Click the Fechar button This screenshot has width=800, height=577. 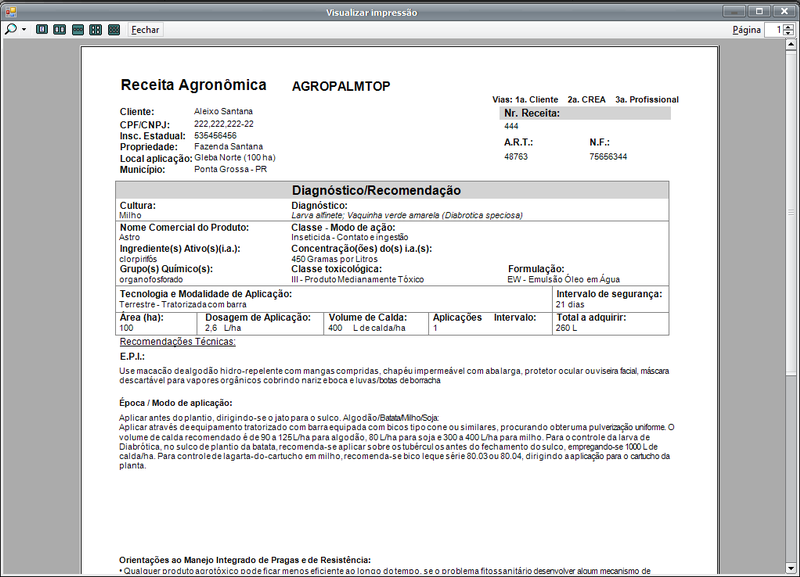pos(145,30)
